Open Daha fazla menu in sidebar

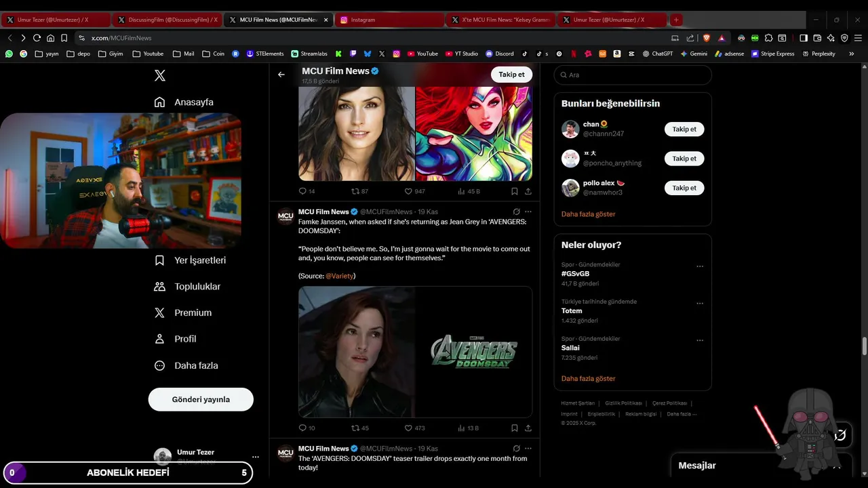point(186,365)
